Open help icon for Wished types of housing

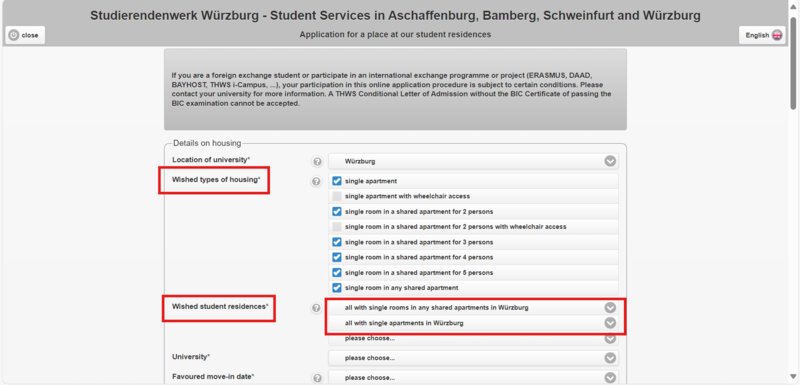click(316, 181)
